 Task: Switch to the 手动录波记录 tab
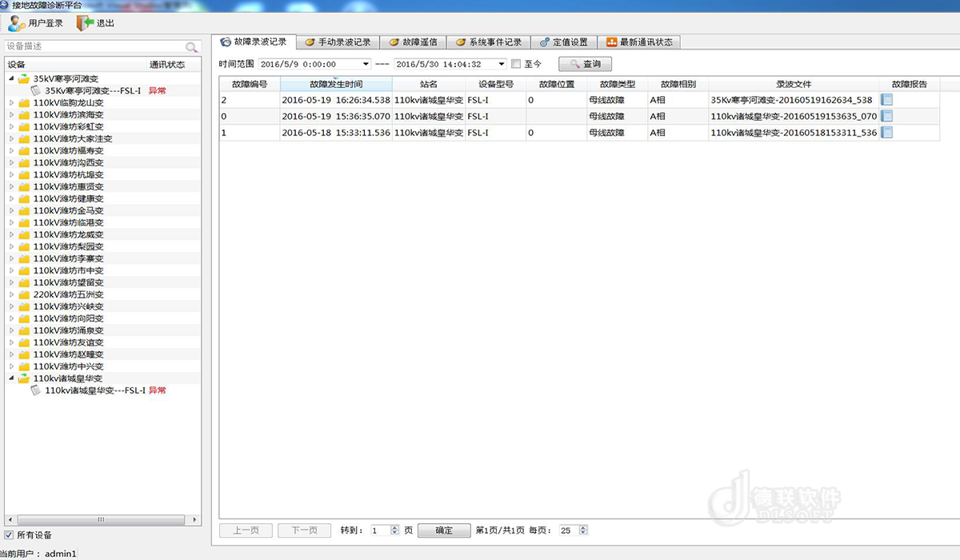pyautogui.click(x=337, y=42)
